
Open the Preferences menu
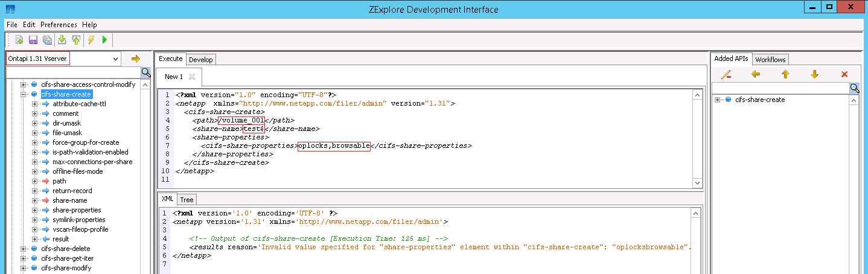[59, 25]
